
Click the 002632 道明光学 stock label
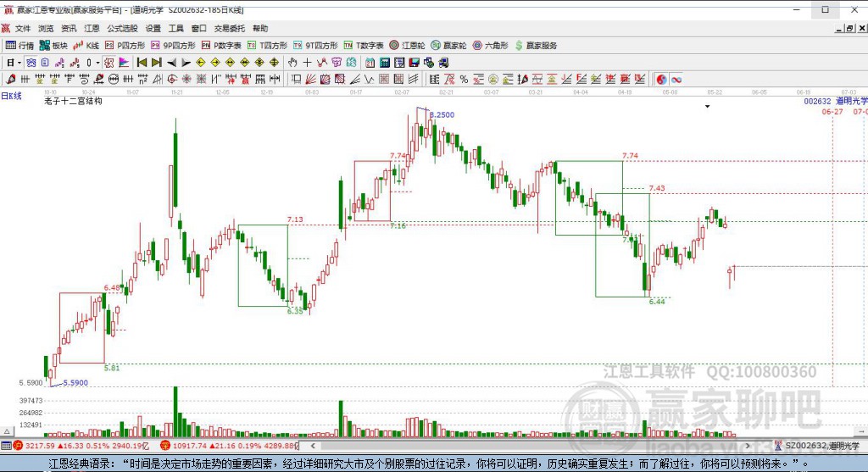pos(835,101)
